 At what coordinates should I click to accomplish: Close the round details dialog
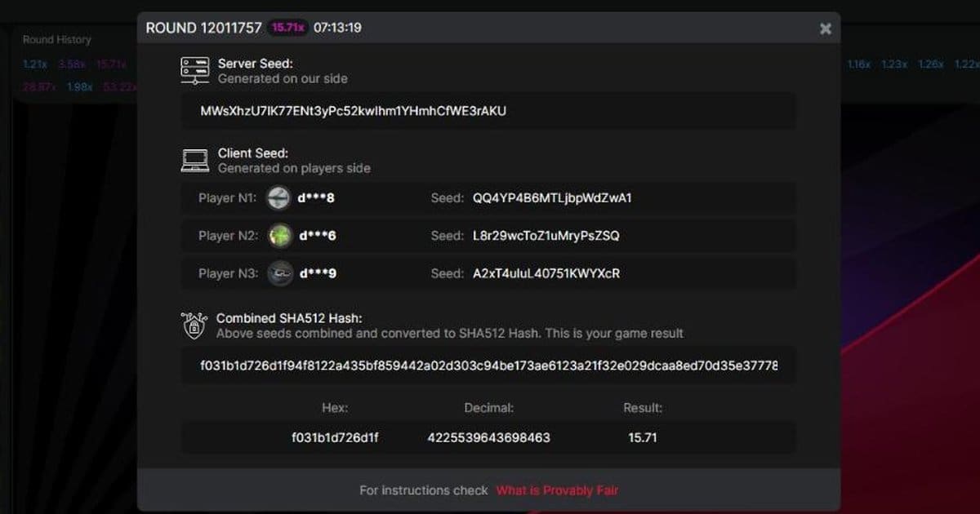(826, 29)
